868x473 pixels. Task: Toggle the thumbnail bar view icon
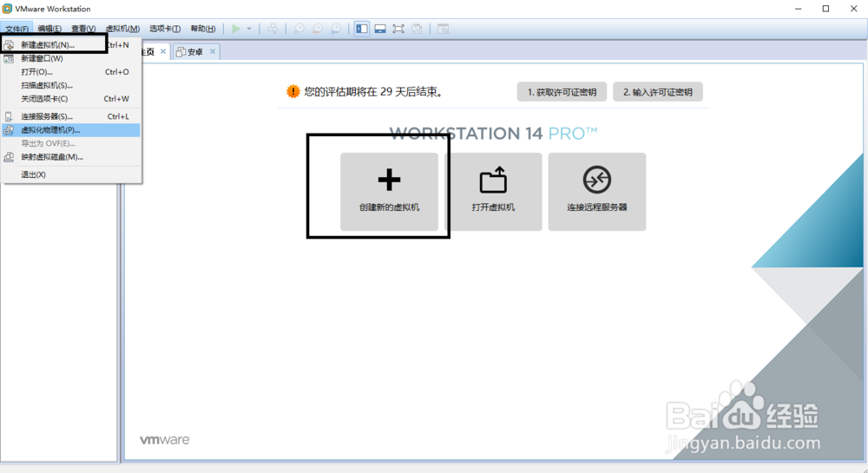380,29
